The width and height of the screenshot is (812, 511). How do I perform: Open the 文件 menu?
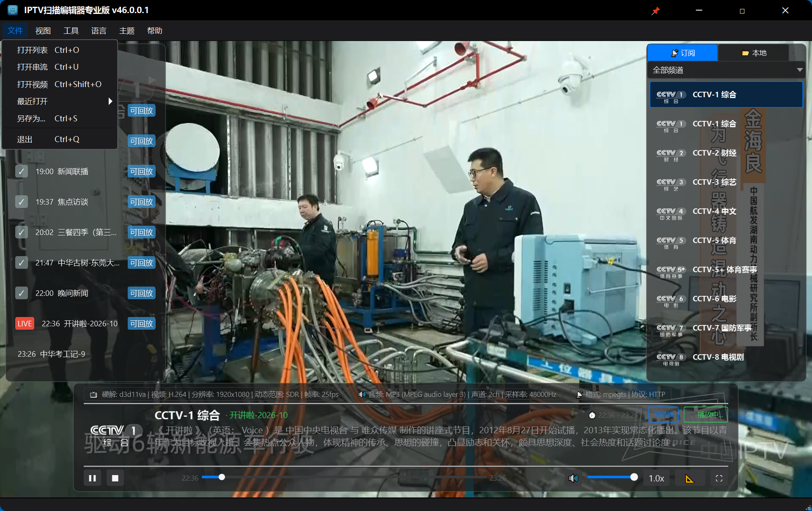click(15, 30)
